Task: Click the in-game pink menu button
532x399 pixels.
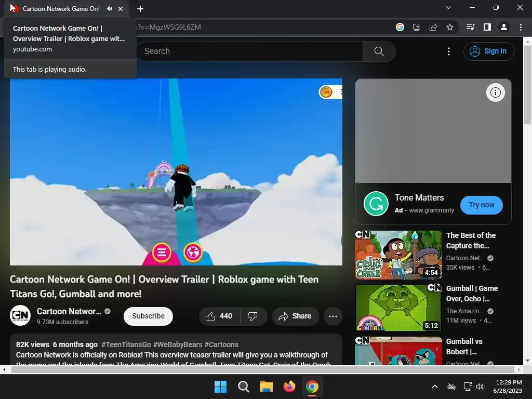Action: pyautogui.click(x=162, y=252)
